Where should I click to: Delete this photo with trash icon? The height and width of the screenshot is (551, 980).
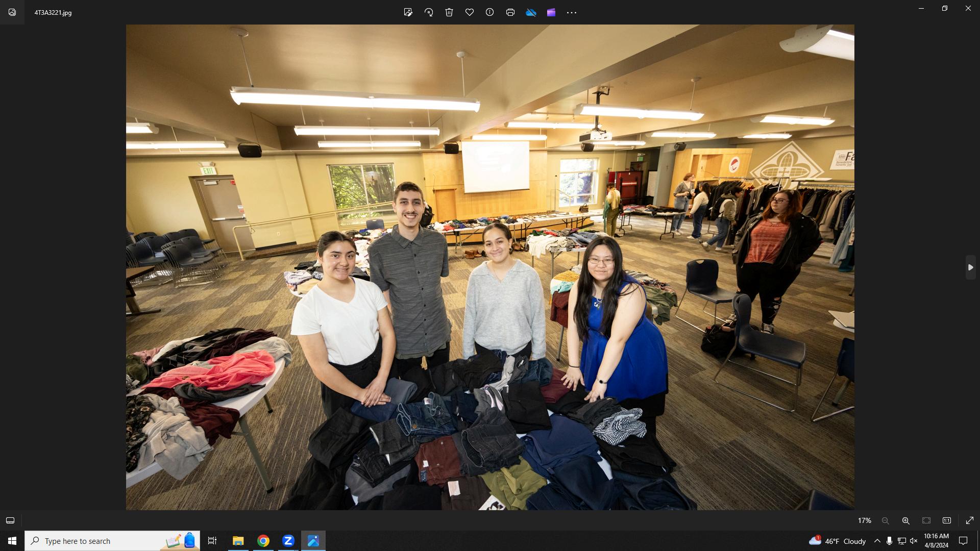(x=449, y=12)
